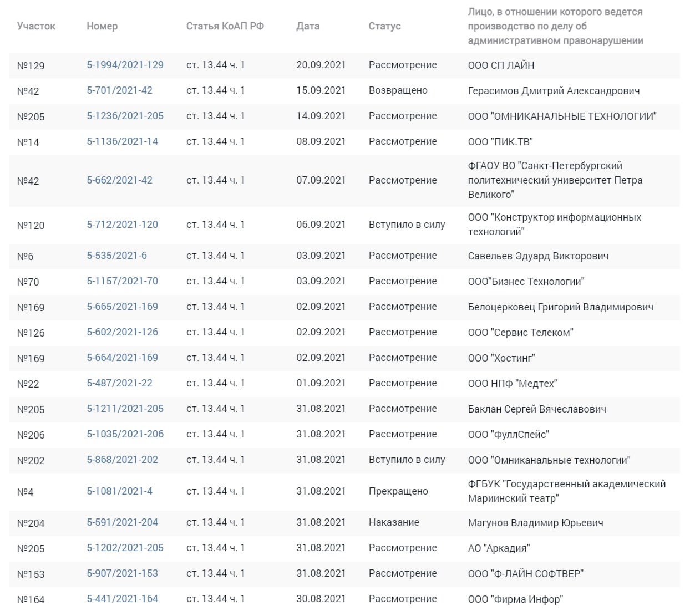Open case link 5-1035/2021-206

point(125,434)
